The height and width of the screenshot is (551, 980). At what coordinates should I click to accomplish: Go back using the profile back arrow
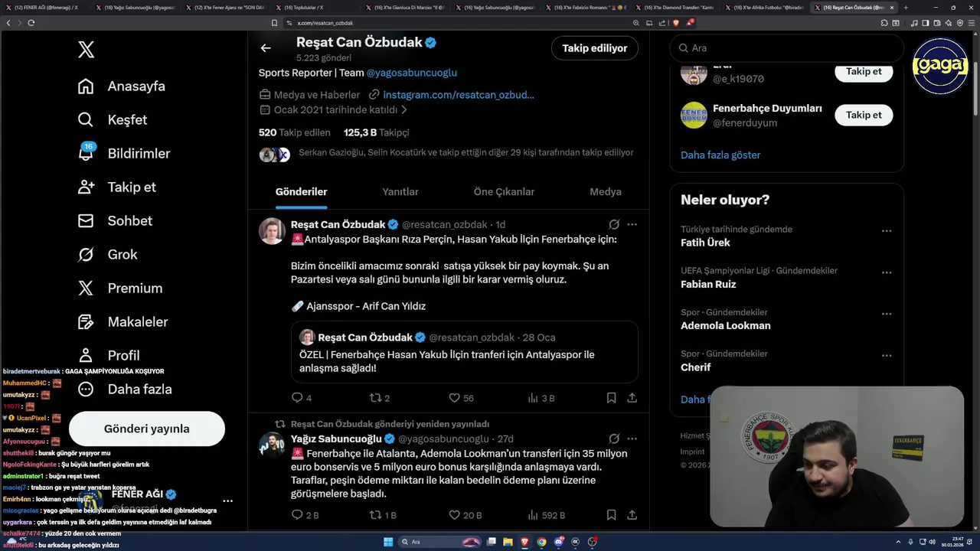click(x=266, y=48)
